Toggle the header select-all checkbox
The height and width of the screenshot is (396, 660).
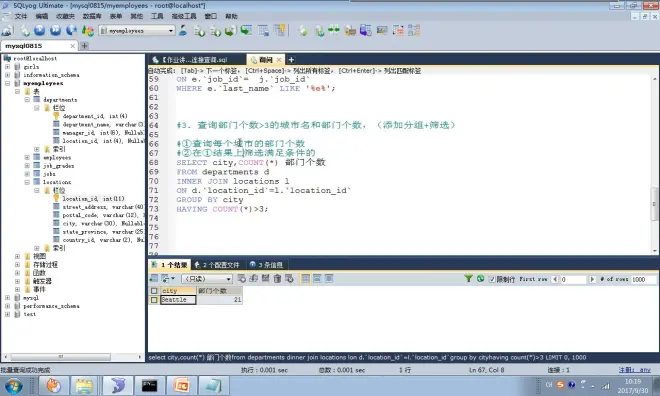pyautogui.click(x=154, y=291)
